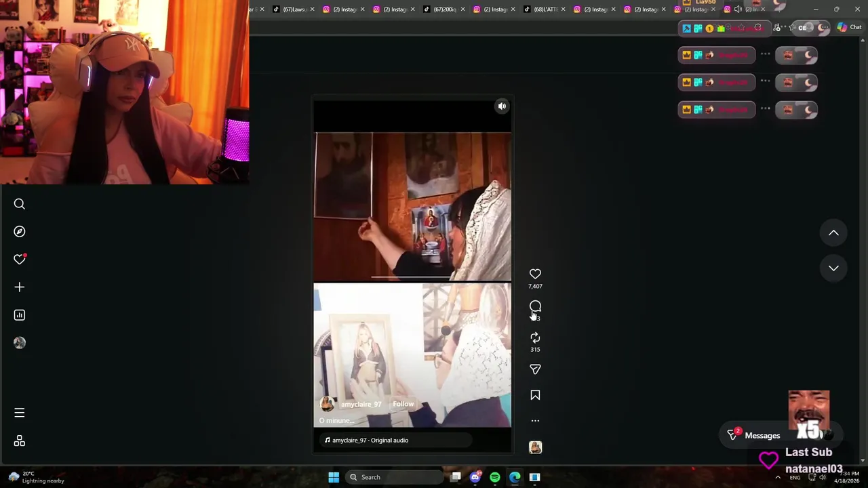Image resolution: width=868 pixels, height=488 pixels.
Task: Open Discord from the taskbar
Action: 475,477
